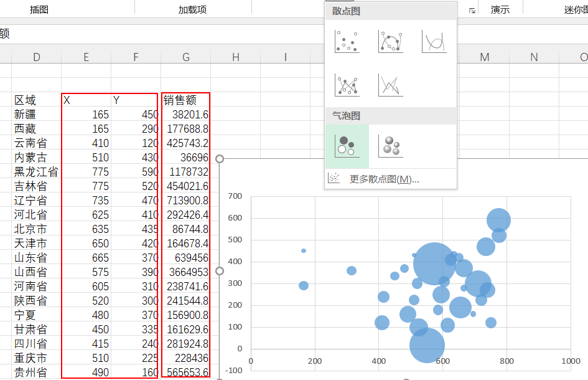Choose scatter with smooth lines and markers

pyautogui.click(x=390, y=42)
